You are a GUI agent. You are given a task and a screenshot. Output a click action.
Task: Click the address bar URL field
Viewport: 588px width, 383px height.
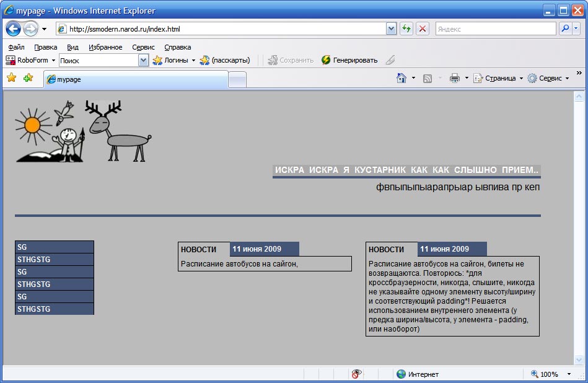pos(221,29)
